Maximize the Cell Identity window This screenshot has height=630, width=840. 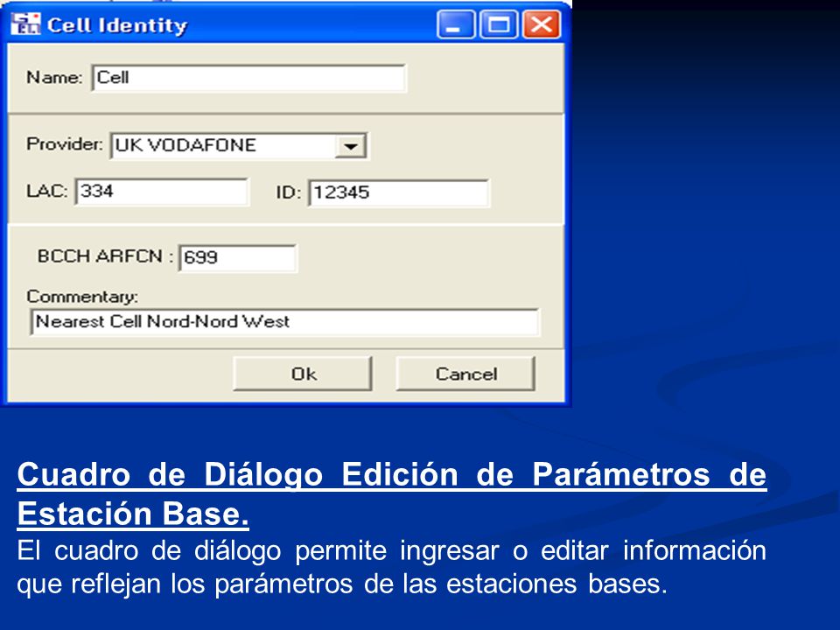click(499, 24)
